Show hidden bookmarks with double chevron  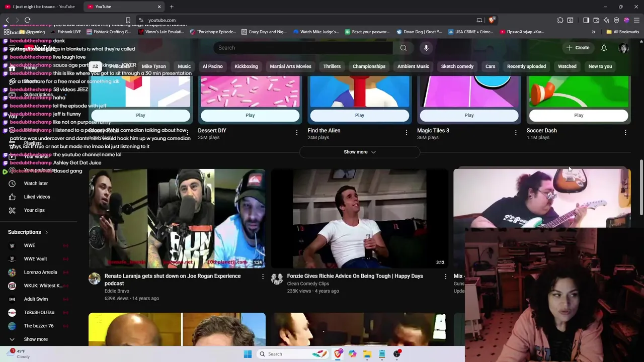click(x=593, y=32)
